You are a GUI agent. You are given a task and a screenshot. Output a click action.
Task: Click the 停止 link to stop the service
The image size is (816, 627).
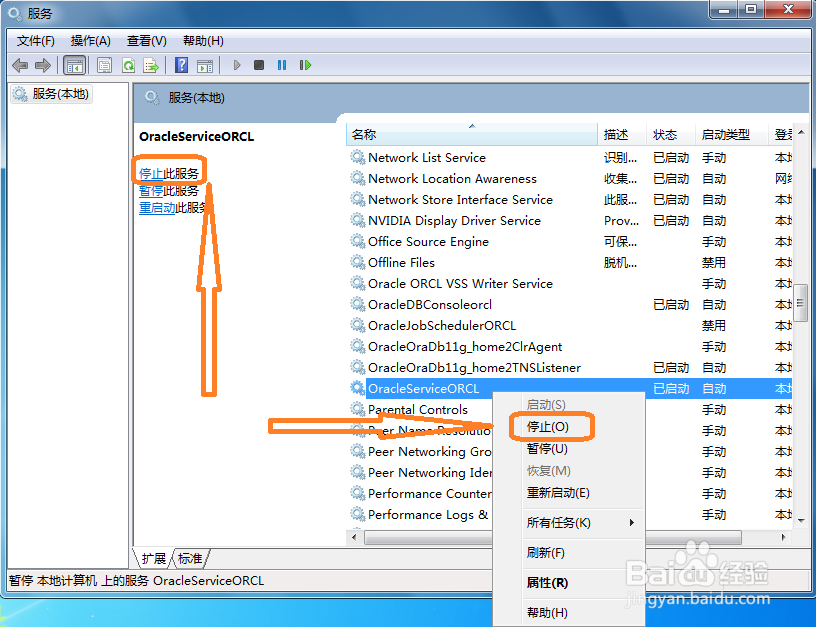coord(151,173)
